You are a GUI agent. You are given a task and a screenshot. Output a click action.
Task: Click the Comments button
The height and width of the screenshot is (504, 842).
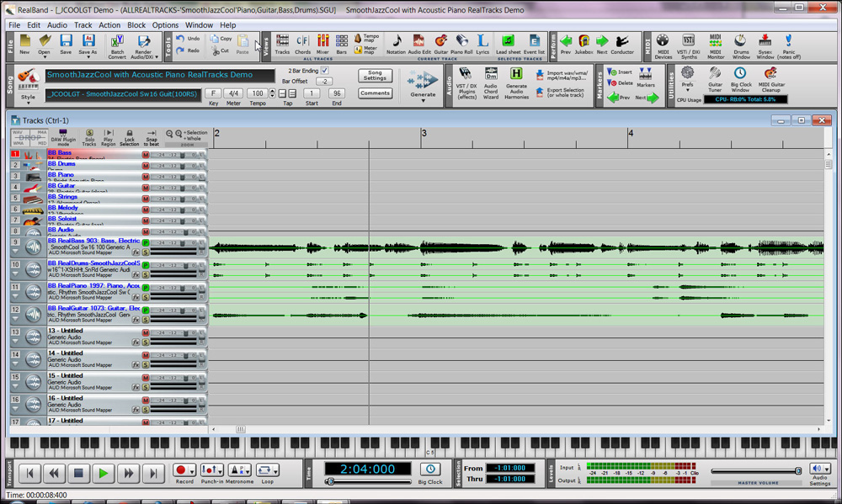coord(375,93)
